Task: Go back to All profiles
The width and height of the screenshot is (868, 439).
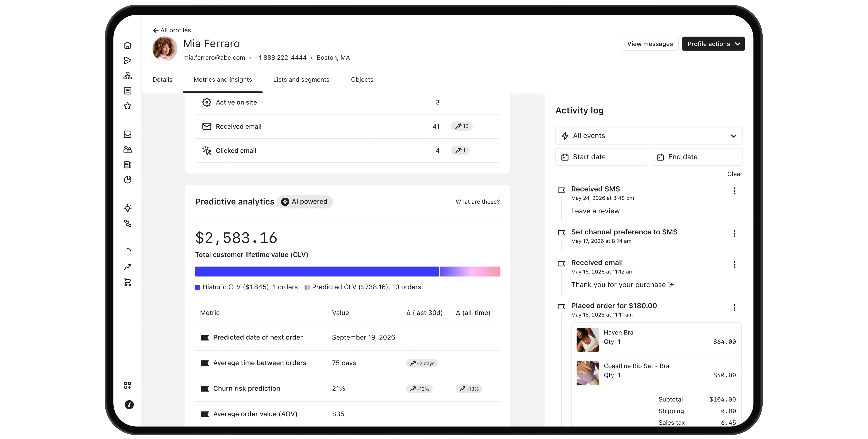Action: coord(172,30)
